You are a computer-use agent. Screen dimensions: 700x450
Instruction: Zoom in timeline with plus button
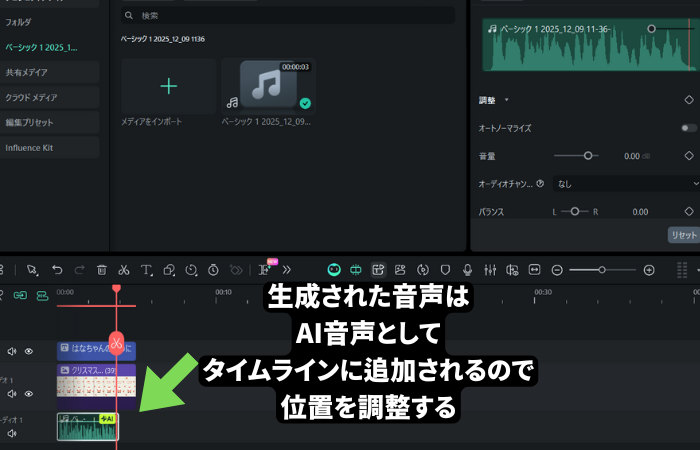[649, 270]
